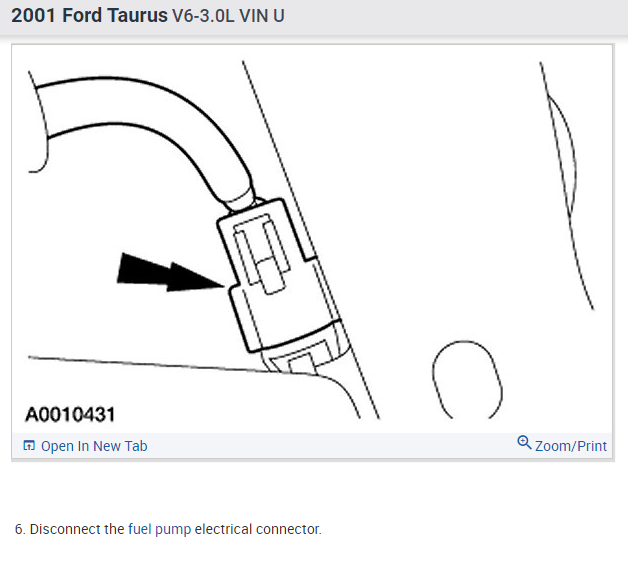Open the diagram via Open In New Tab link
The image size is (628, 568).
94,446
